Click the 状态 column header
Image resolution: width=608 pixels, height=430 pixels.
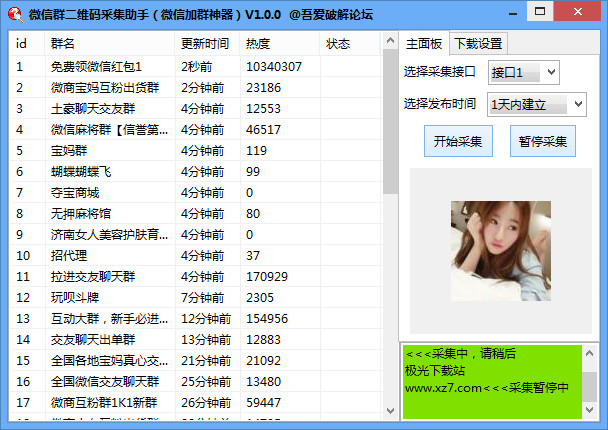click(350, 43)
